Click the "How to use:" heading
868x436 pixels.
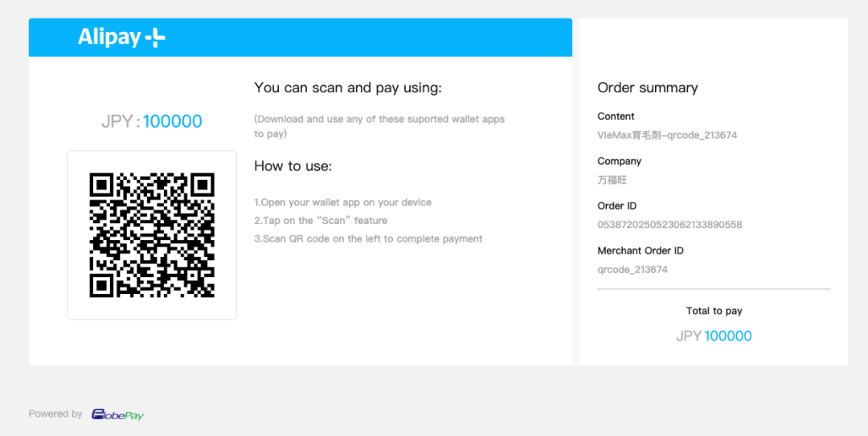click(293, 166)
